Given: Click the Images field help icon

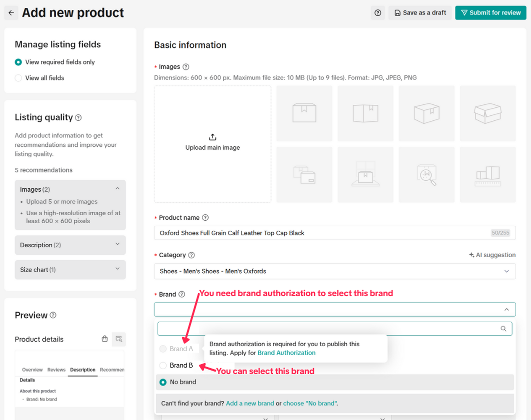Looking at the screenshot, I should click(186, 67).
